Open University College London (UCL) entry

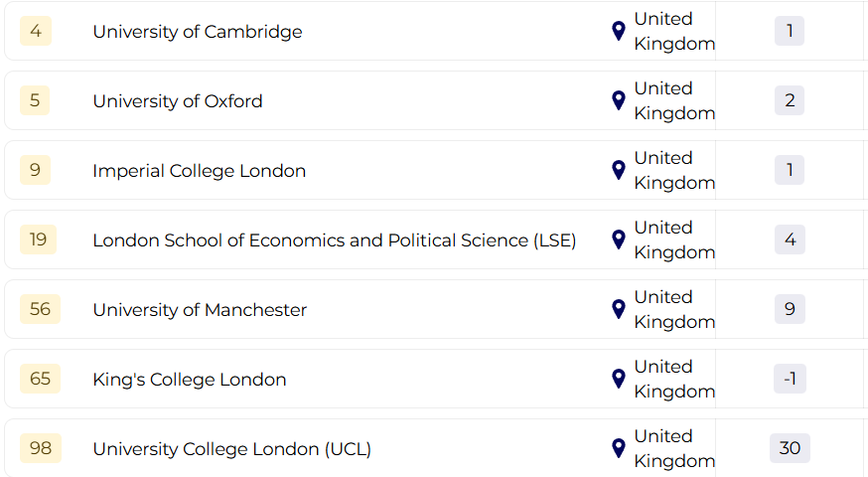231,449
